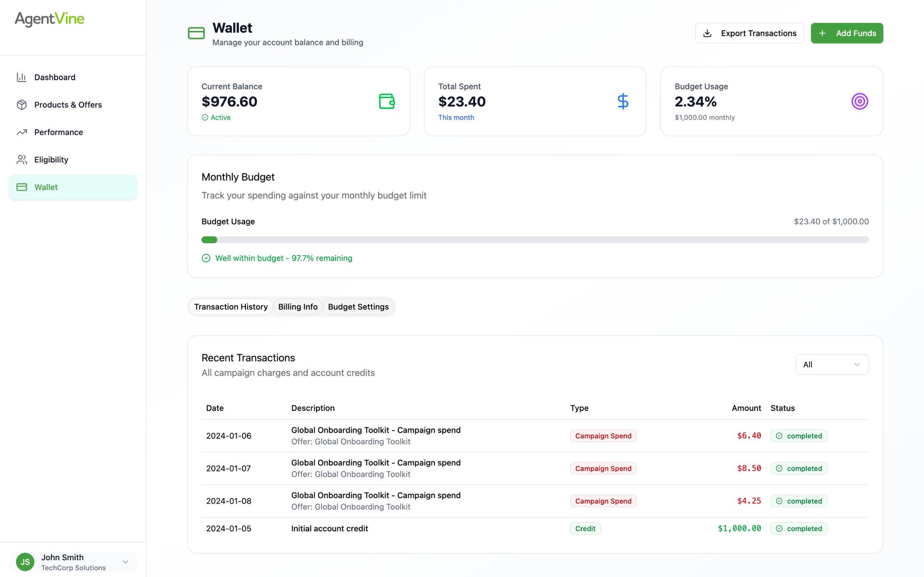Click the $1,000.00 monthly label

[x=704, y=117]
